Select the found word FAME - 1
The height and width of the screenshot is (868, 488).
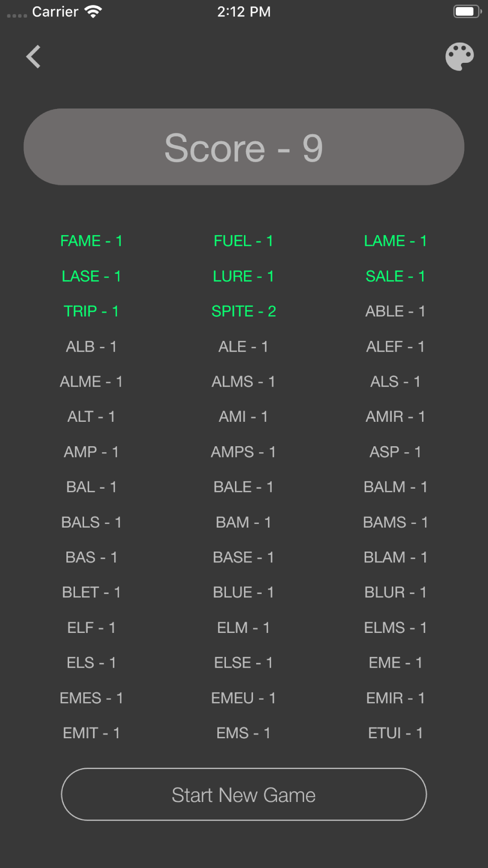point(91,241)
